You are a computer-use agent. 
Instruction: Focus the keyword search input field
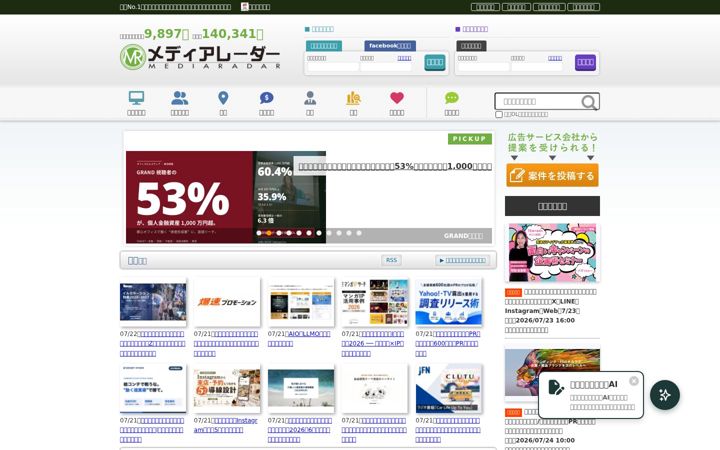point(538,101)
